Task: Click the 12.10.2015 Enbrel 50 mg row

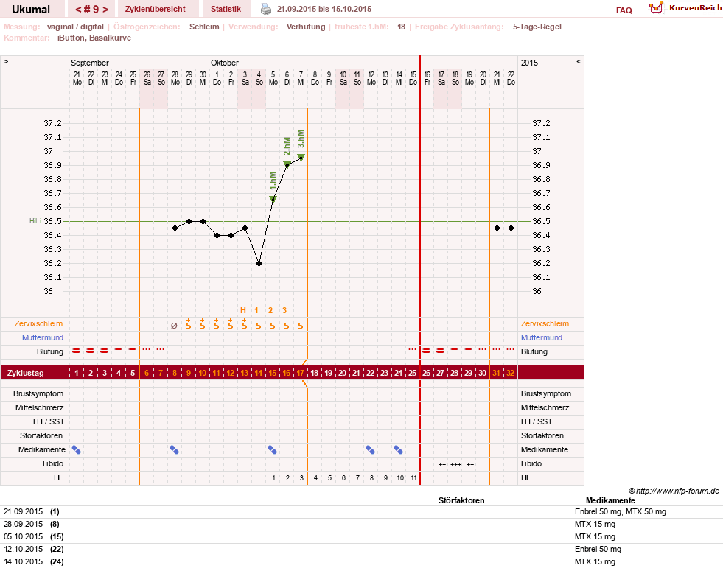Action: tap(361, 549)
